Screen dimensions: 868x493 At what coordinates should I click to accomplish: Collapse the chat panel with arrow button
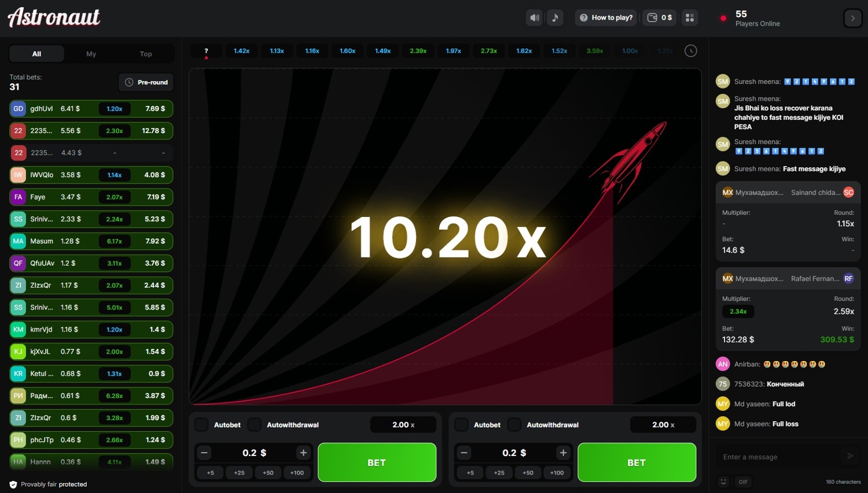pos(853,19)
